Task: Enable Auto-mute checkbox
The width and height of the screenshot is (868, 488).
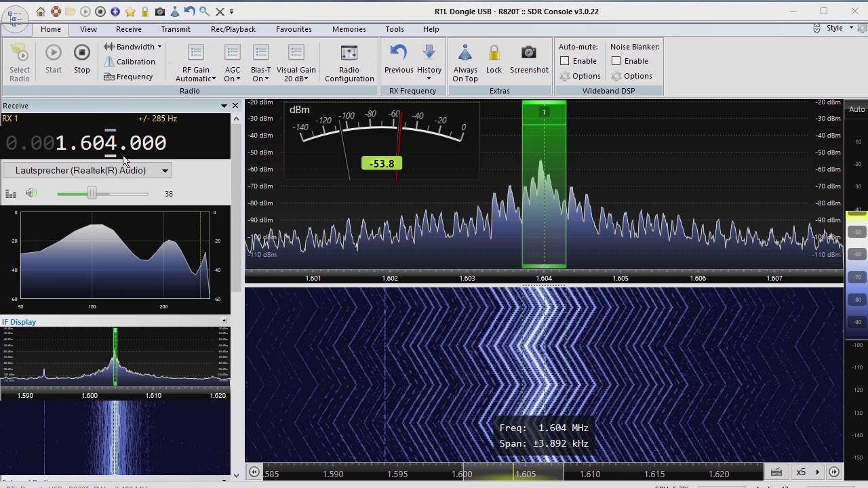Action: click(x=565, y=61)
